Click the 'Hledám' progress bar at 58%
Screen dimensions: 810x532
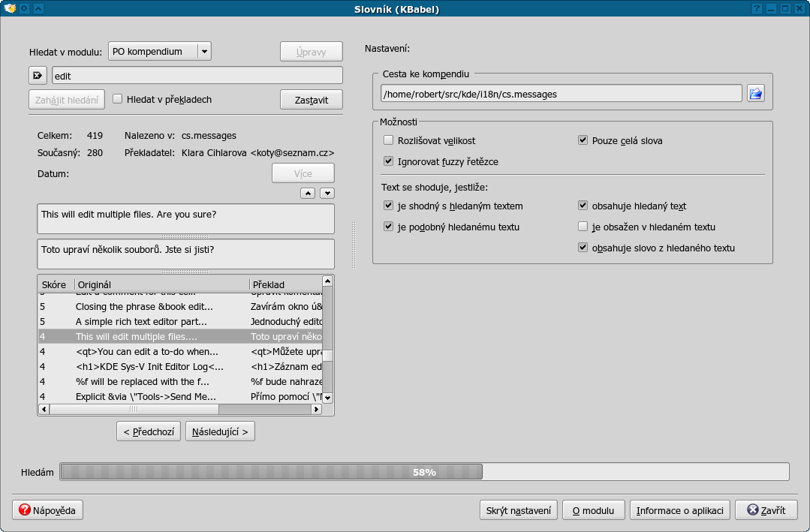pyautogui.click(x=425, y=471)
